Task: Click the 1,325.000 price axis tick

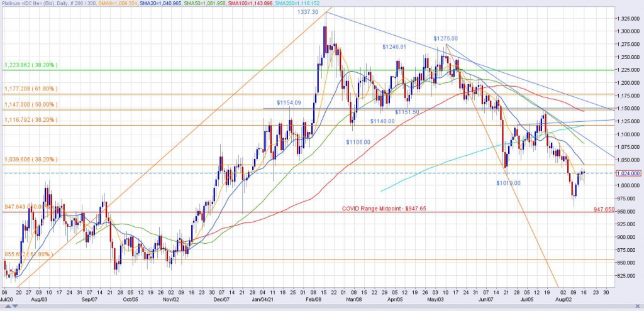Action: [629, 19]
